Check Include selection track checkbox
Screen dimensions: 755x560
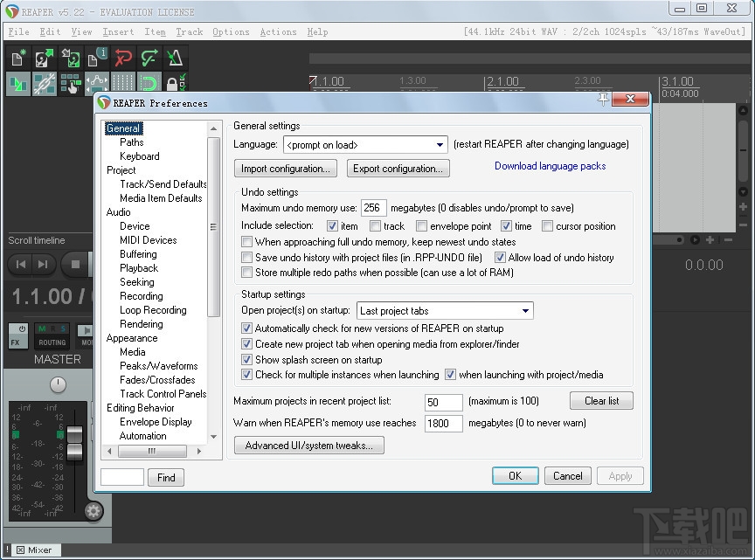point(375,225)
